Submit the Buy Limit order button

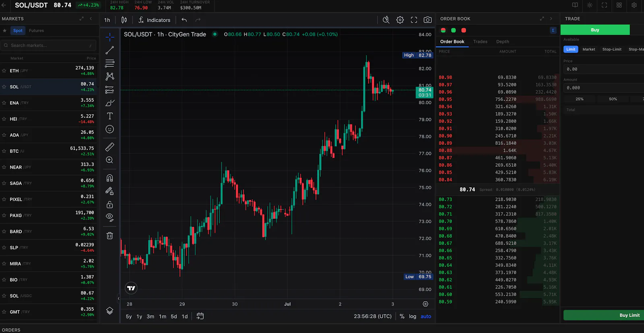tap(604, 315)
